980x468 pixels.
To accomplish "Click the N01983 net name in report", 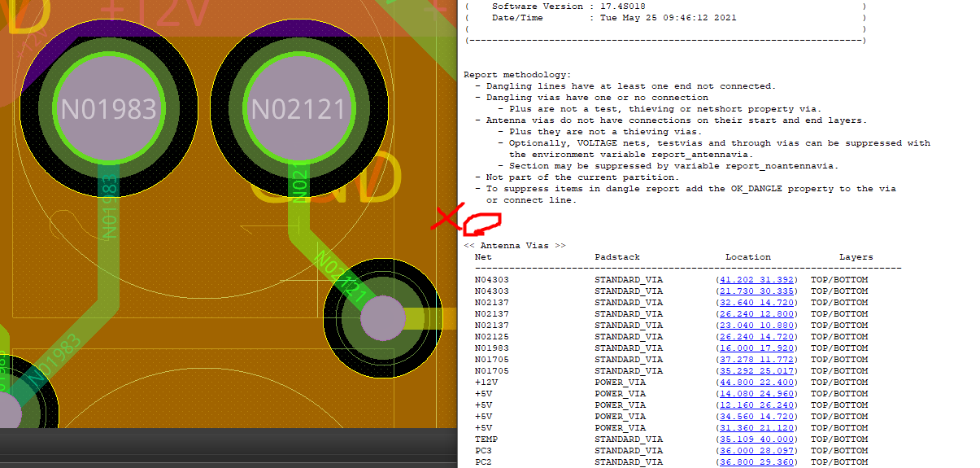I will 492,348.
